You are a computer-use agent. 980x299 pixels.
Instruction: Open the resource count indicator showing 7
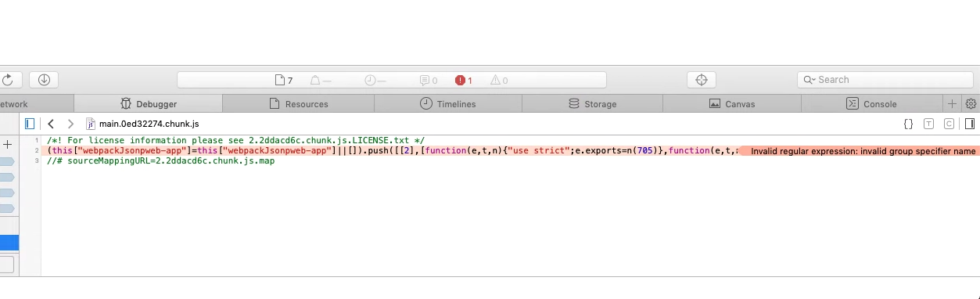pyautogui.click(x=284, y=80)
